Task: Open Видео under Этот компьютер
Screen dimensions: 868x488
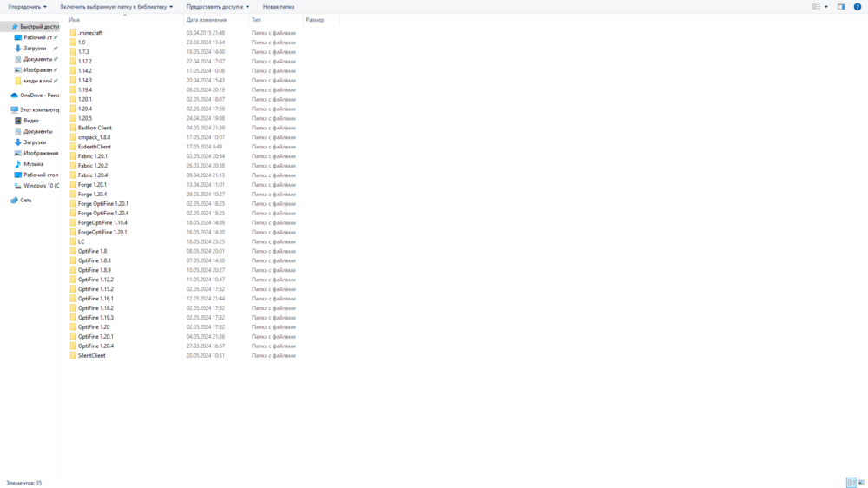Action: point(27,120)
